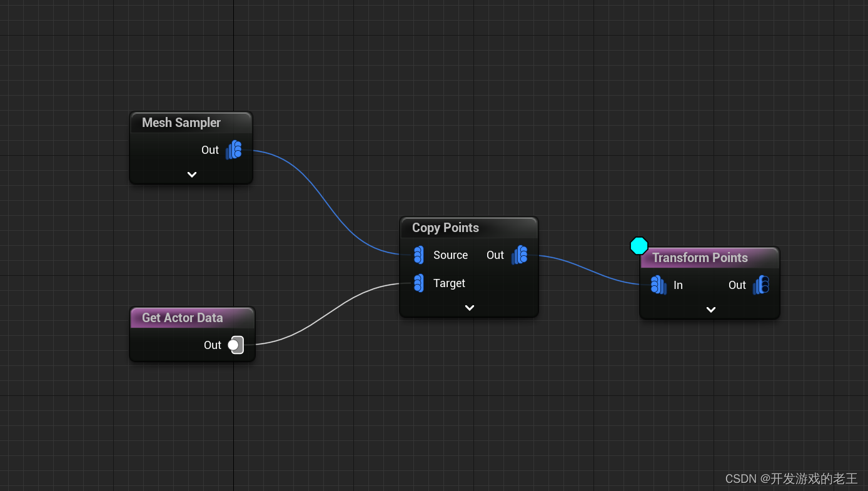
Task: Expand the Copy Points node chevron
Action: (x=470, y=308)
